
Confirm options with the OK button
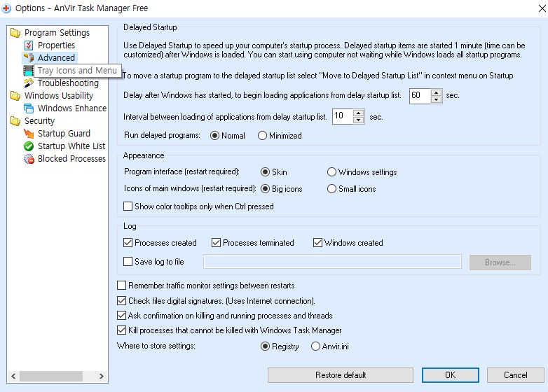[450, 375]
